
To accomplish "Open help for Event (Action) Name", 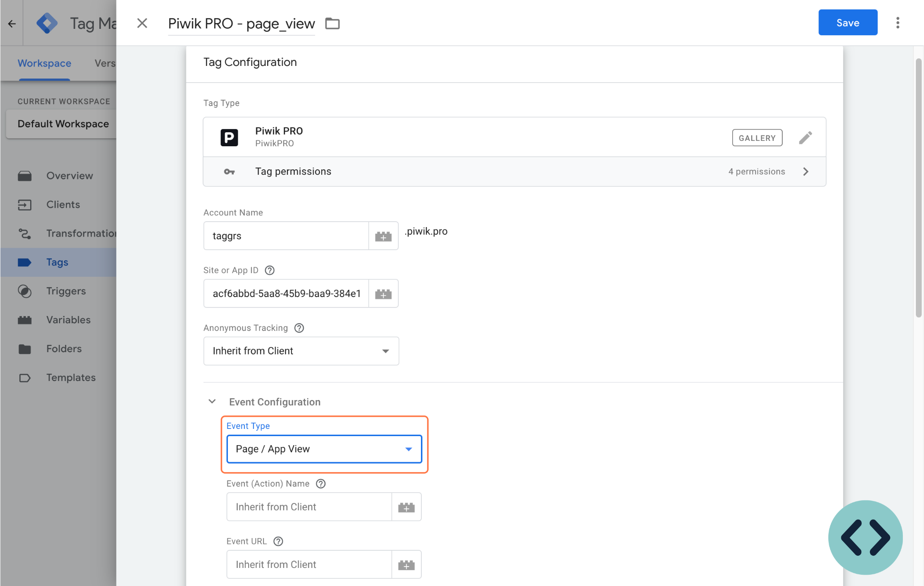I will 321,484.
